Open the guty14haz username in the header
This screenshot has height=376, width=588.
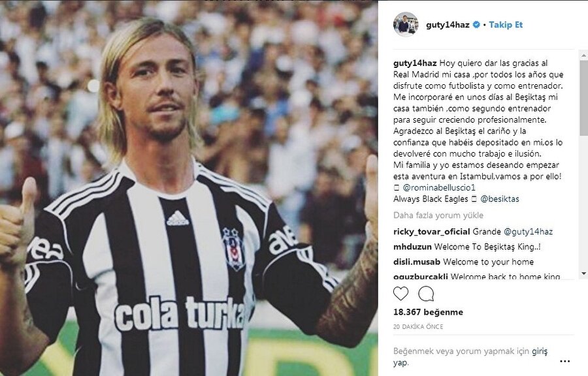(448, 25)
